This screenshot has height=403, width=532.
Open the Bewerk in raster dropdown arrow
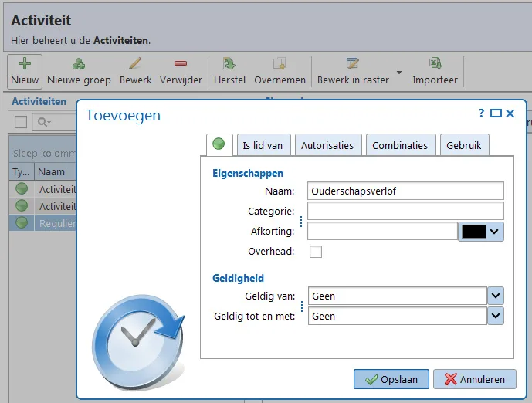(x=399, y=73)
